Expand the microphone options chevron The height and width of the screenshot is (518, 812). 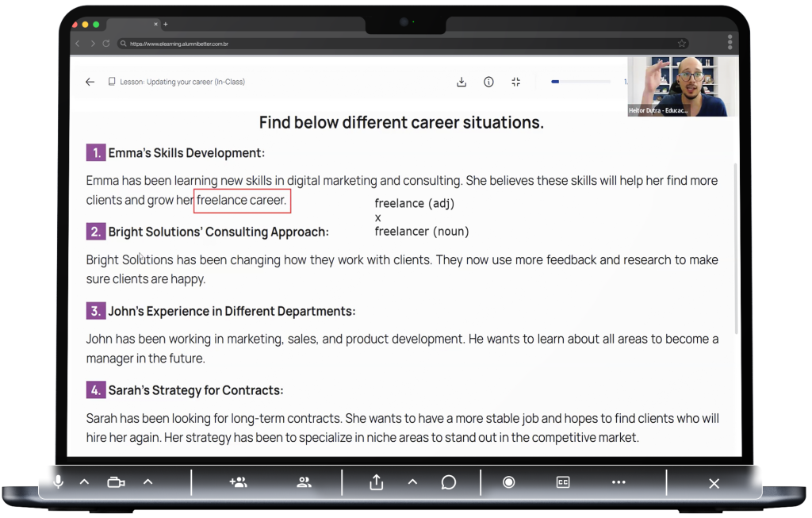click(x=84, y=482)
